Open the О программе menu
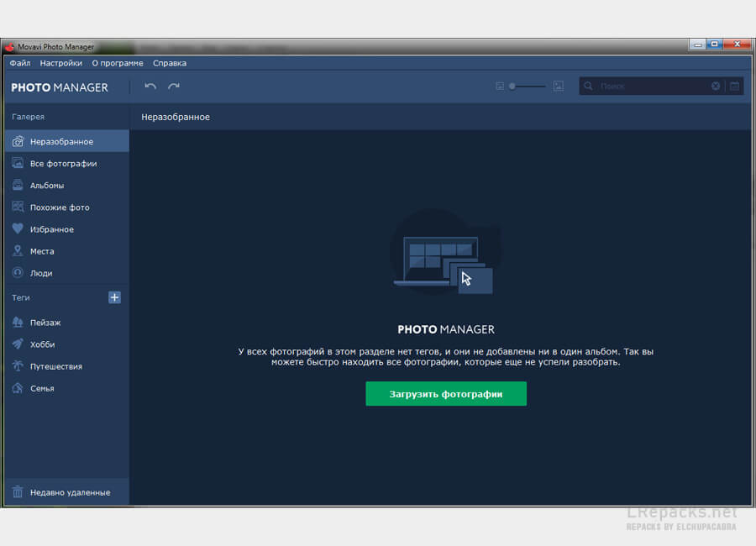The width and height of the screenshot is (756, 546). point(118,63)
